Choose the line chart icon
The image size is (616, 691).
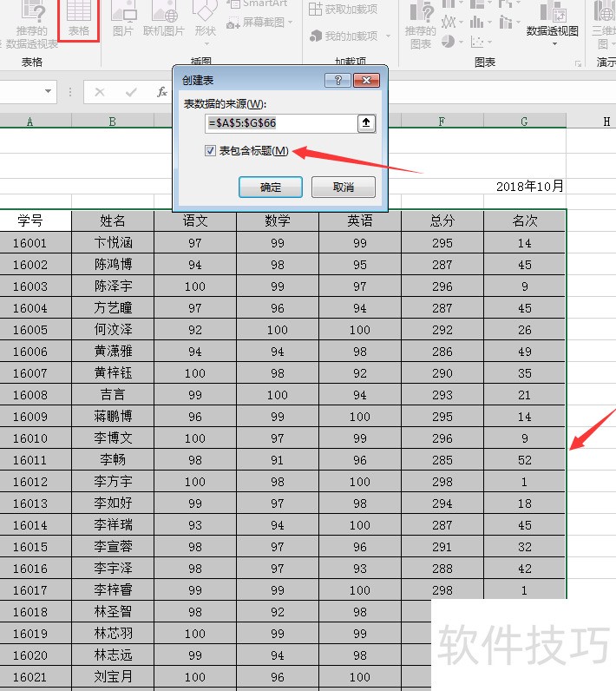[449, 21]
